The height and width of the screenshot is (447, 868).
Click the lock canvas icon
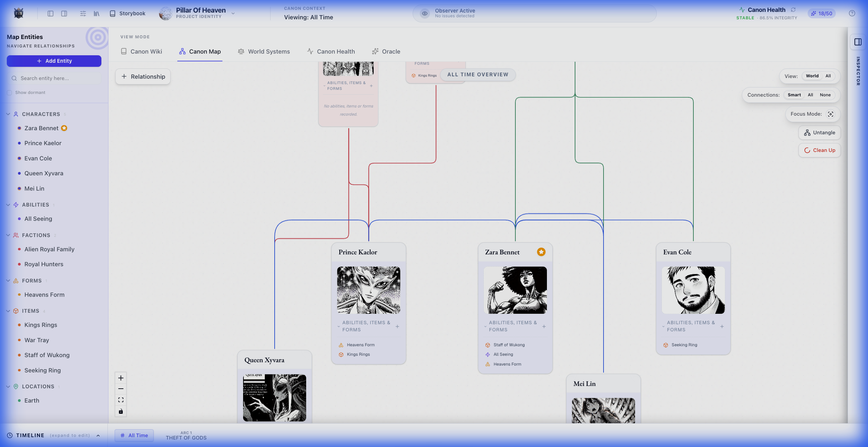click(x=121, y=411)
